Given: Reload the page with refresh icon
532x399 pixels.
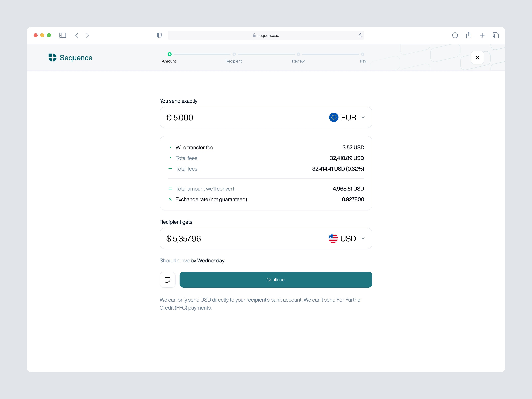Looking at the screenshot, I should 360,35.
